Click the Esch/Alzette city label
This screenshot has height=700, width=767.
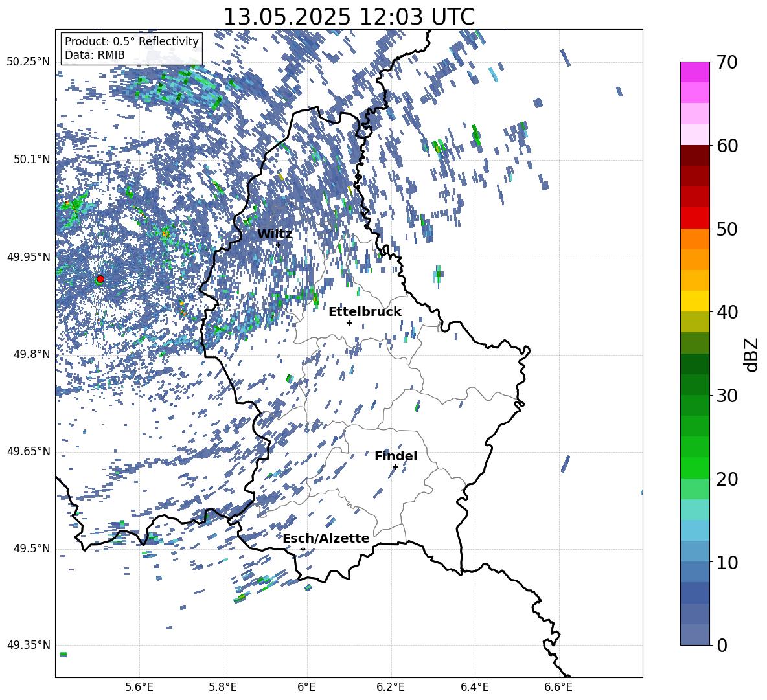[x=326, y=538]
